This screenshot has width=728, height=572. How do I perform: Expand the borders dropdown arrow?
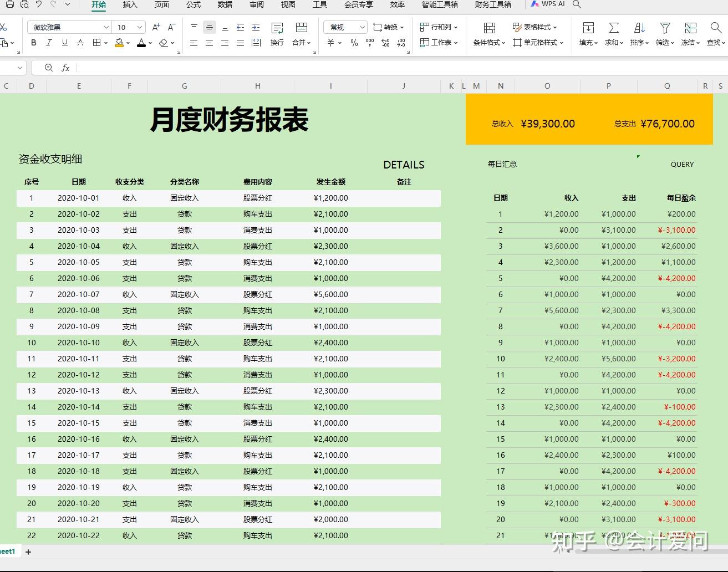(106, 43)
